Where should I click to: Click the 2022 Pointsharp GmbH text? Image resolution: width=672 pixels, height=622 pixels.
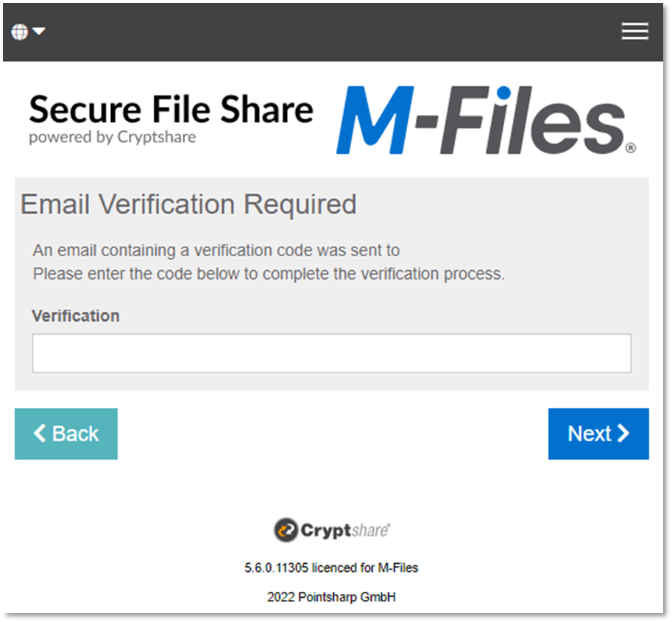[331, 597]
